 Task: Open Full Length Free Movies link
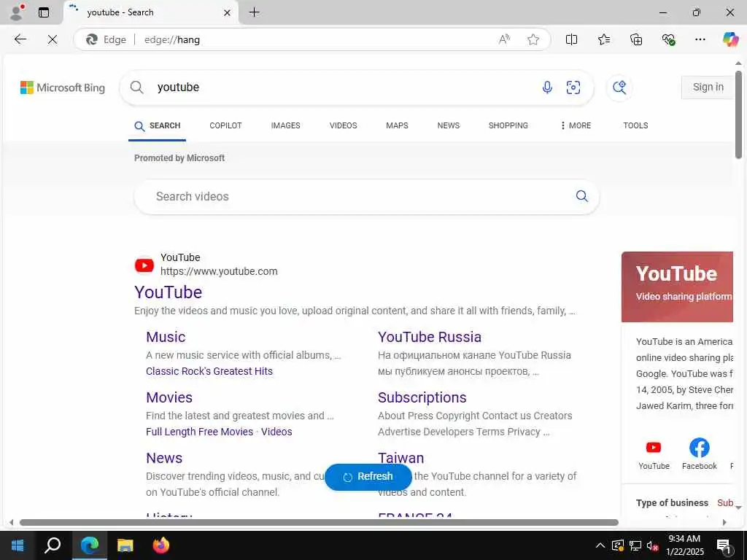click(199, 432)
